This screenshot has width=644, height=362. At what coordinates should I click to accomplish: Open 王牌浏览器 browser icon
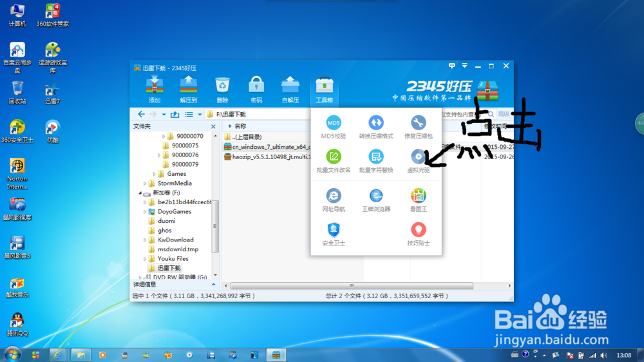point(376,200)
